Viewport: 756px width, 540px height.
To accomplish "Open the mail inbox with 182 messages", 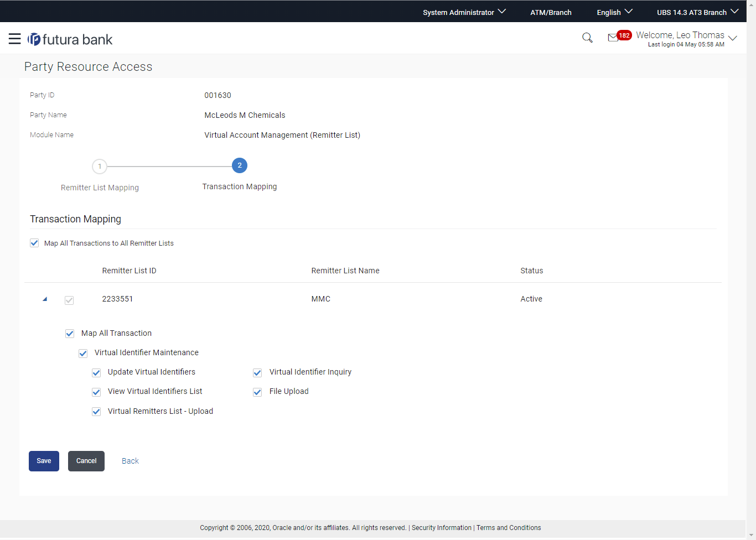I will point(619,37).
